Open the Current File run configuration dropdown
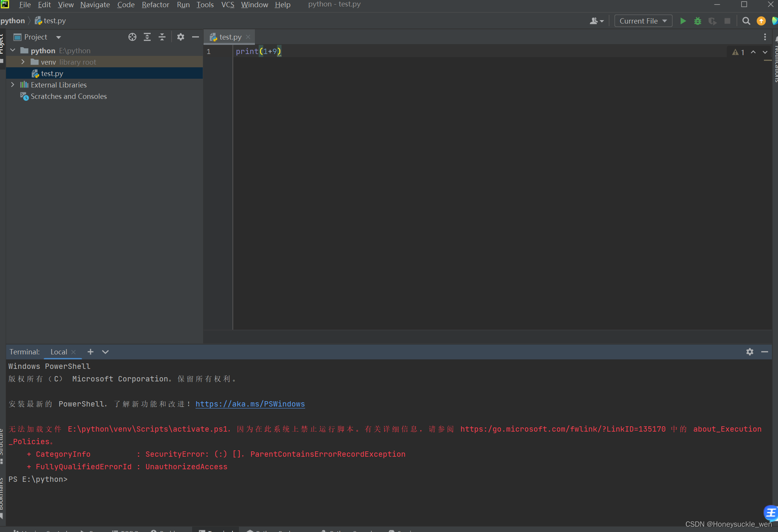The width and height of the screenshot is (778, 532). click(643, 21)
